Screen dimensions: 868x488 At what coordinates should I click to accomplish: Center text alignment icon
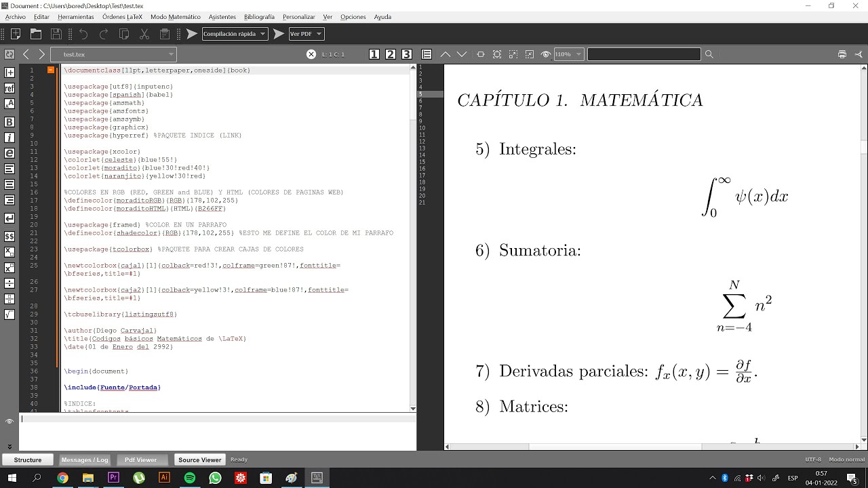pyautogui.click(x=9, y=184)
